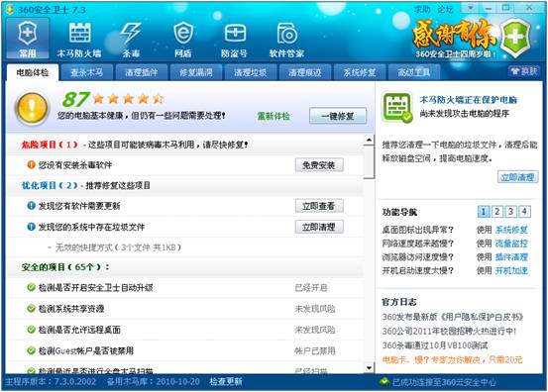548x392 pixels.
Task: Click the yellow exclamation health status icon
Action: tap(32, 109)
